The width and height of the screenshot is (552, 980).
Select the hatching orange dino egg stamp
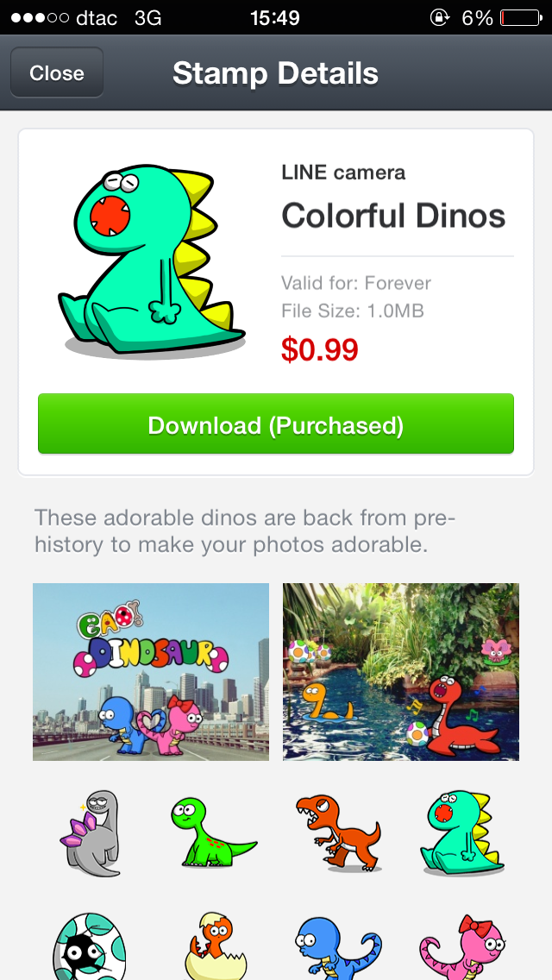click(216, 946)
